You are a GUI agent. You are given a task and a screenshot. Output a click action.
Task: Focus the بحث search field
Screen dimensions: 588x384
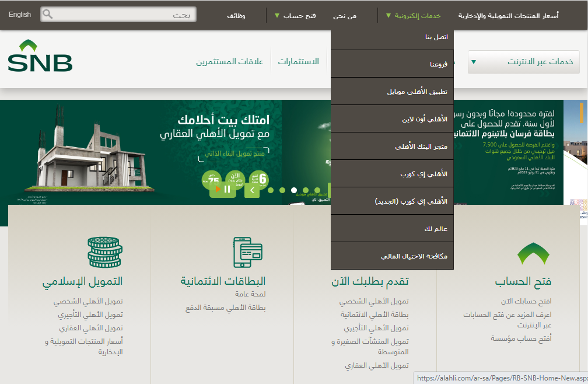click(x=118, y=14)
